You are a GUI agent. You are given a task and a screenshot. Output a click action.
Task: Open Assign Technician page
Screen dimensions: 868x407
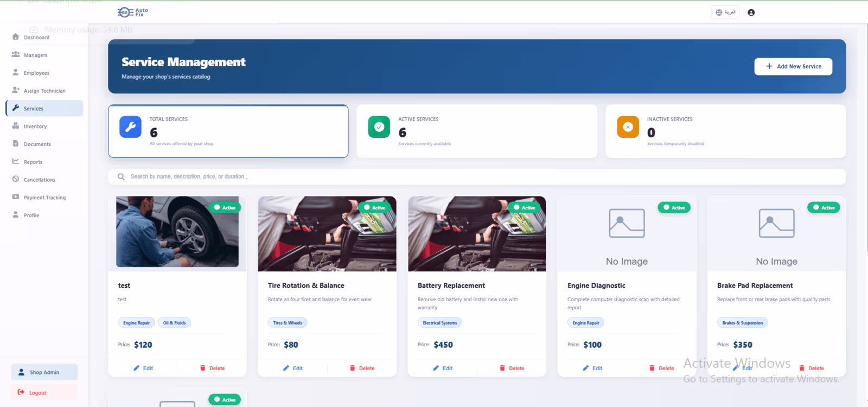pos(44,91)
